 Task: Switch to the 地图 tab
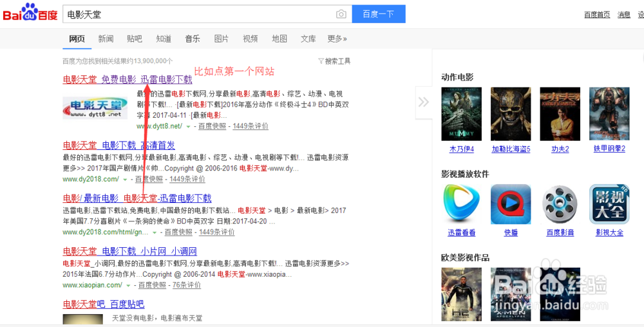pyautogui.click(x=279, y=39)
